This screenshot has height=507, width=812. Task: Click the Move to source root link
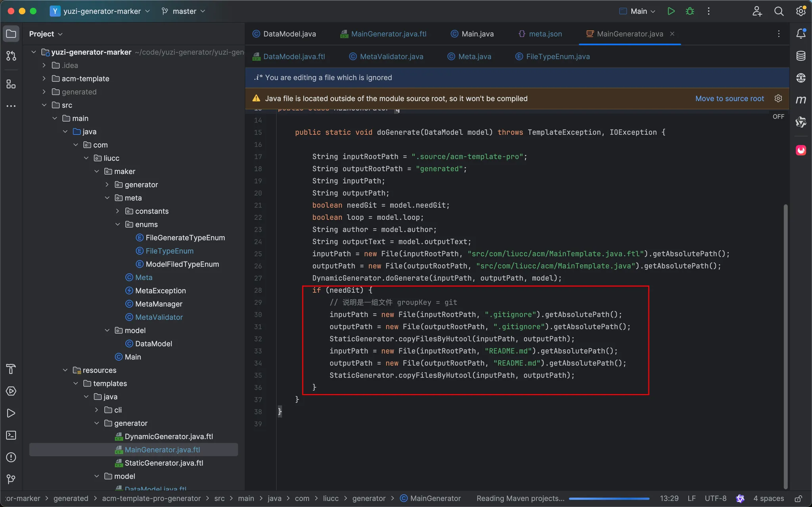(729, 98)
